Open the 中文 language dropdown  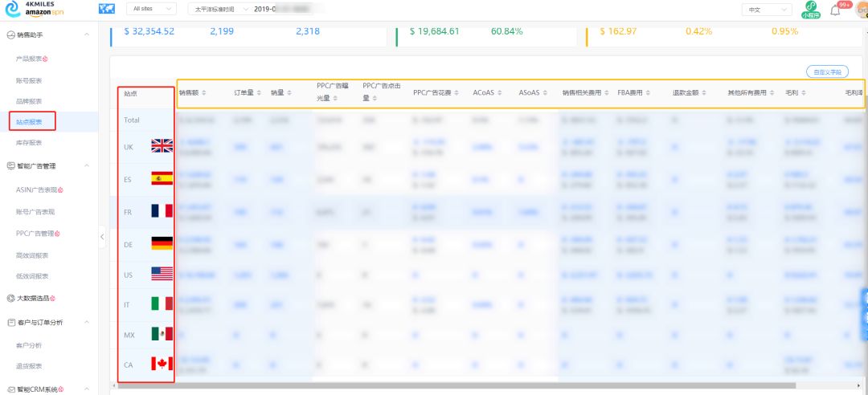click(x=765, y=10)
